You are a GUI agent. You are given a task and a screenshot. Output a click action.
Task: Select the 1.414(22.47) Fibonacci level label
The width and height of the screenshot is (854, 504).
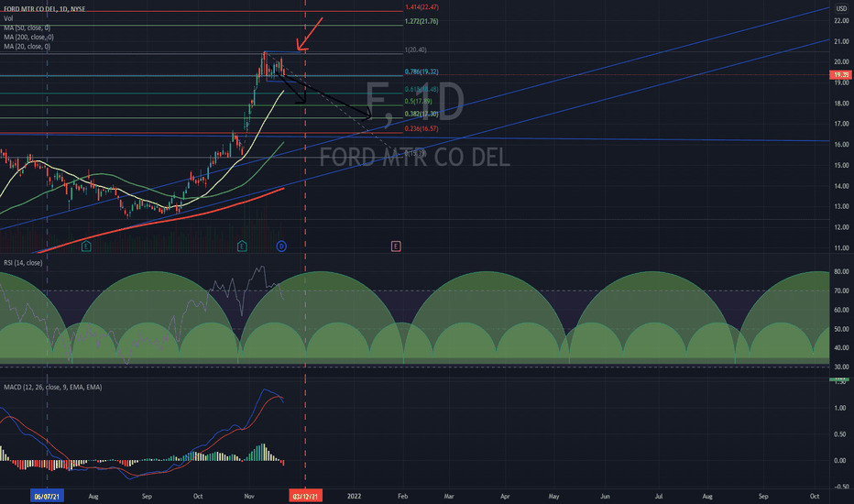(x=422, y=7)
